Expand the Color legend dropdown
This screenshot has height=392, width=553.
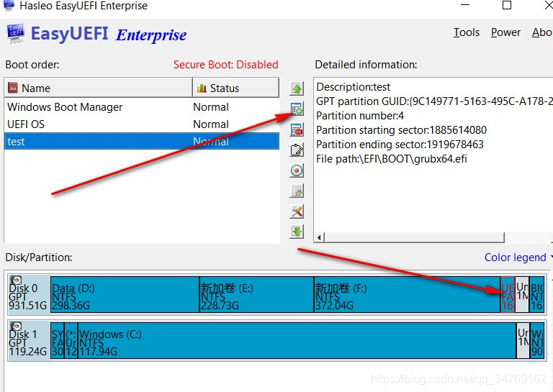(518, 257)
